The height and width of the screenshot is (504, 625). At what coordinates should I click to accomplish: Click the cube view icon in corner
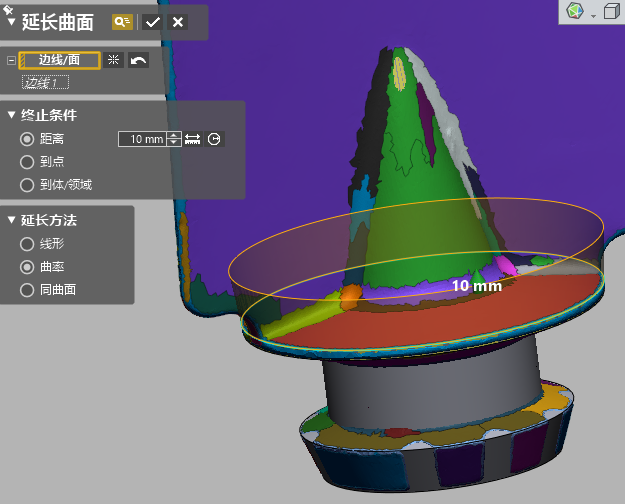point(610,11)
